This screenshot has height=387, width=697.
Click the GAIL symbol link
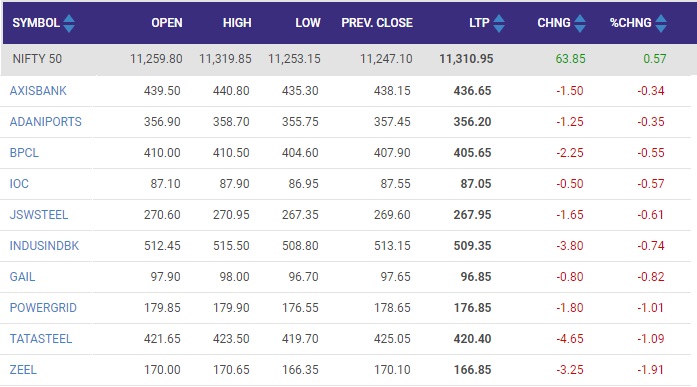[22, 277]
